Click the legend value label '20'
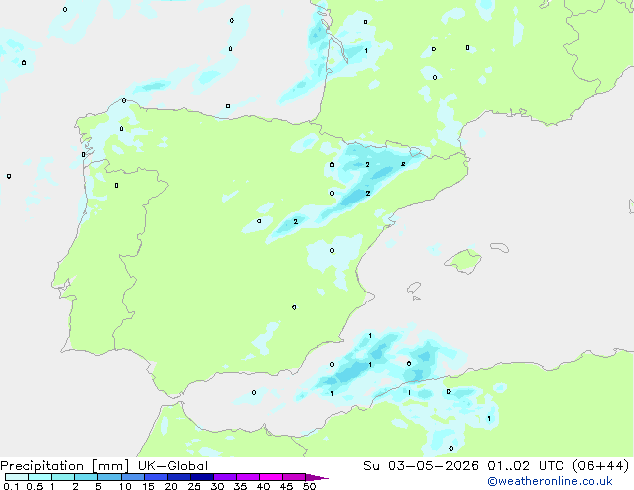This screenshot has height=490, width=634. point(171,486)
